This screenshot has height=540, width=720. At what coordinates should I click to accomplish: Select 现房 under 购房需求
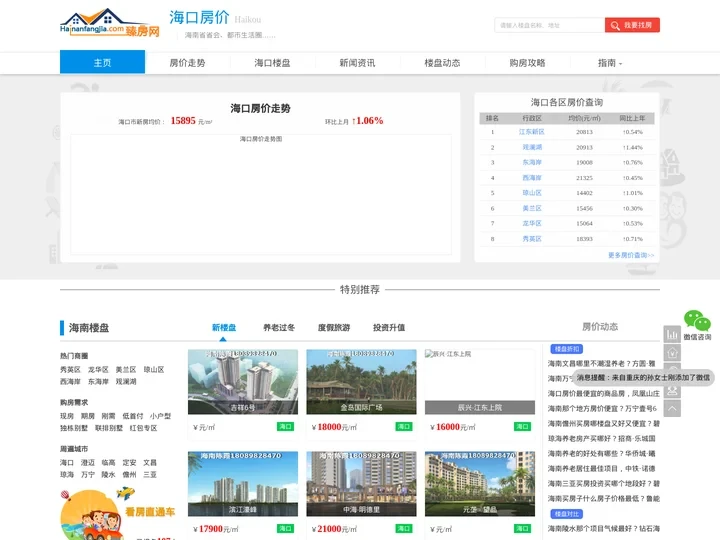click(x=67, y=416)
